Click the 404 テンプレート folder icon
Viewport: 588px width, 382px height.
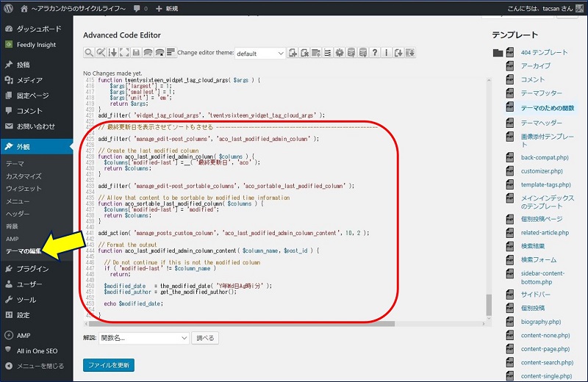tap(498, 53)
